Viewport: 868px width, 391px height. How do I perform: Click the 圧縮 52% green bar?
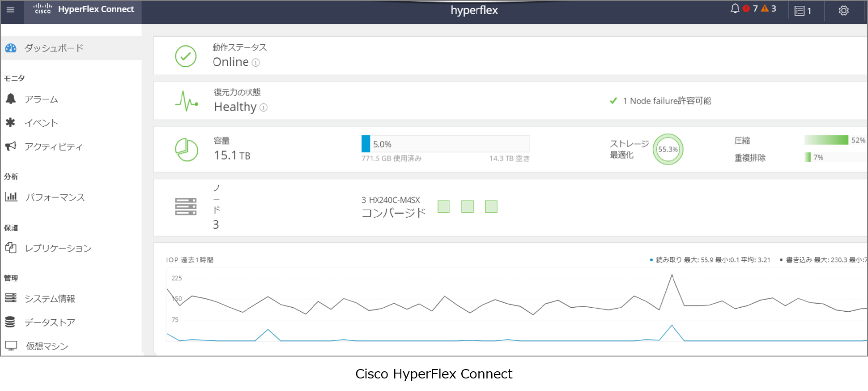(x=826, y=140)
